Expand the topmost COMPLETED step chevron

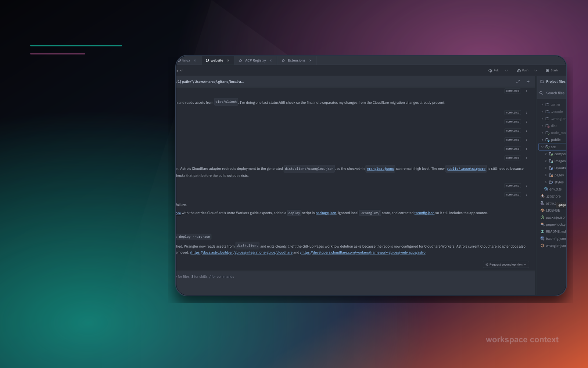527,91
